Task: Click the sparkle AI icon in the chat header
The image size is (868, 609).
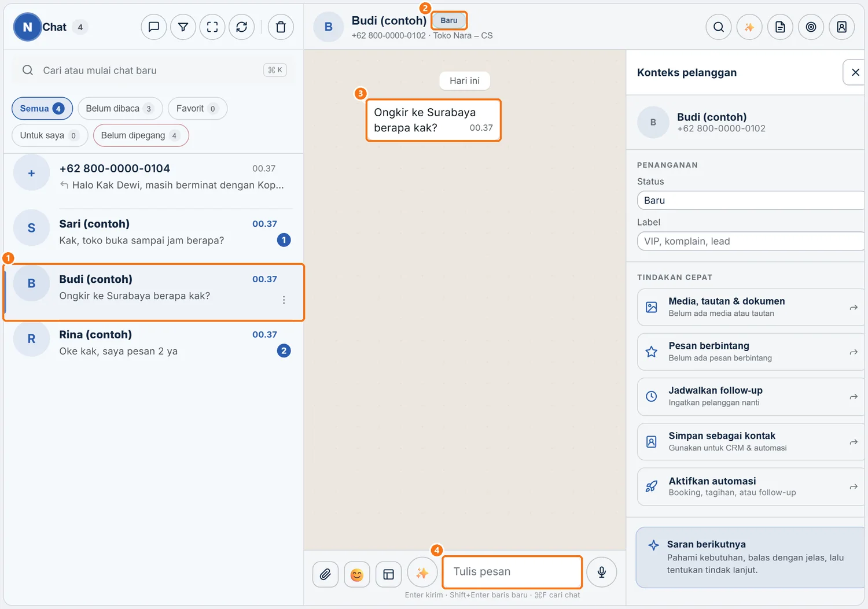Action: click(749, 27)
